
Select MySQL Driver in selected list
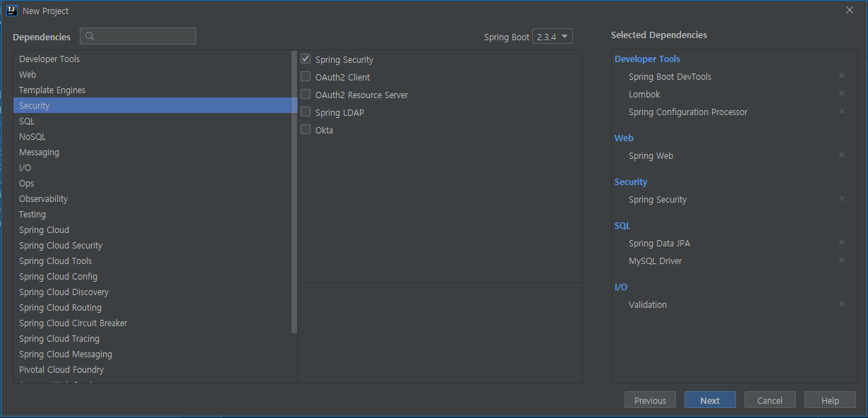pyautogui.click(x=655, y=261)
